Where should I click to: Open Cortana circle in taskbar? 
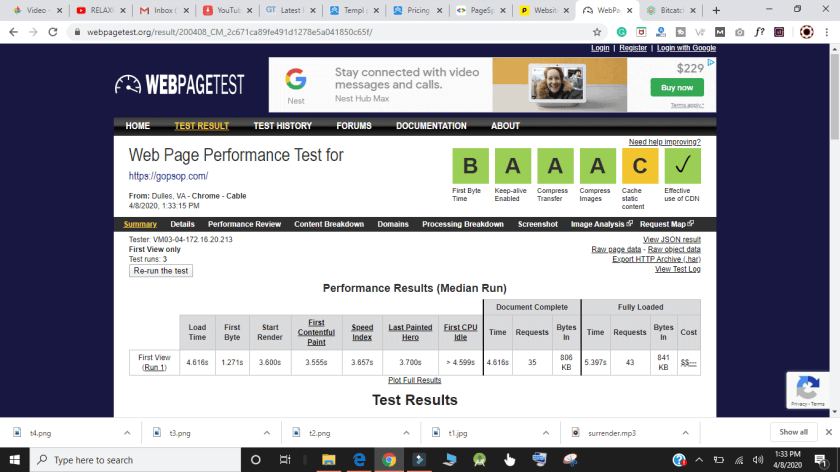pos(256,460)
